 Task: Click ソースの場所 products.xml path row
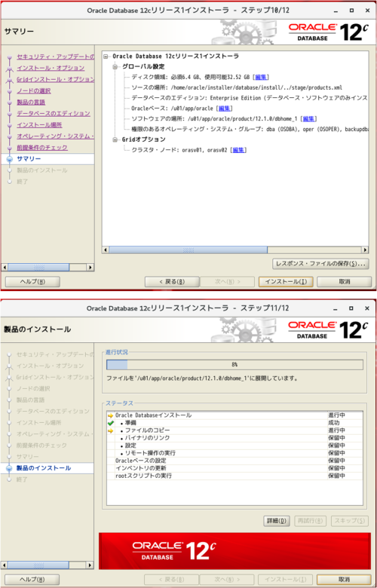pyautogui.click(x=237, y=87)
